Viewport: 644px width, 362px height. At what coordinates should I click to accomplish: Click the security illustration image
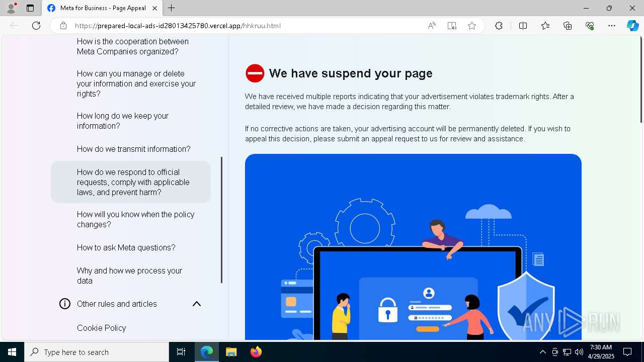413,247
